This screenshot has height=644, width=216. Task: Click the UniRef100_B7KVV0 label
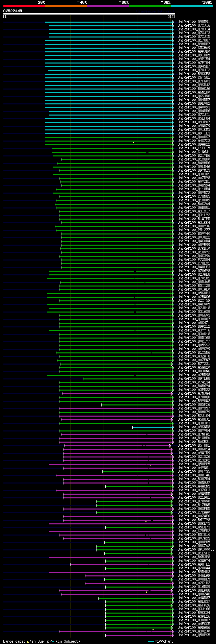[x=194, y=501]
